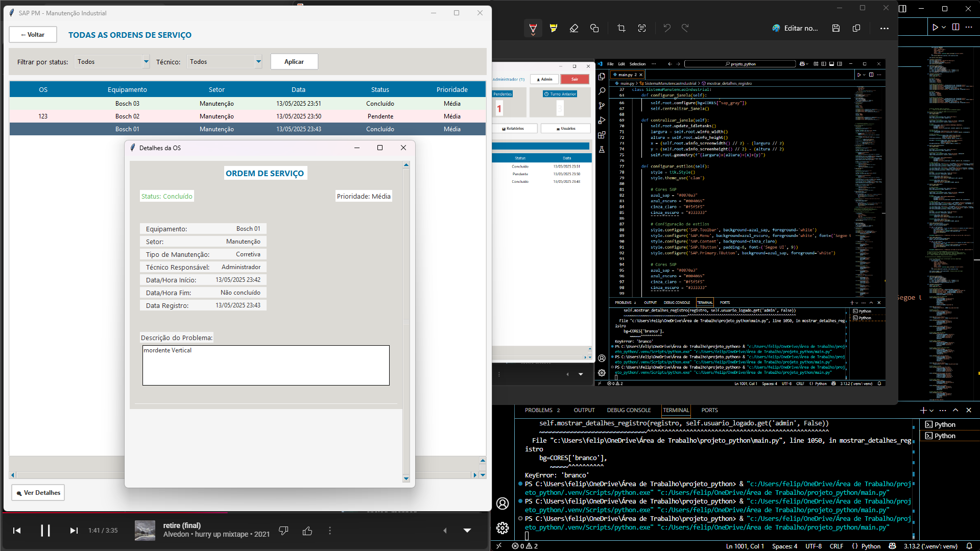Switch to the PORTS panel tab
The height and width of the screenshot is (551, 980).
pyautogui.click(x=709, y=410)
